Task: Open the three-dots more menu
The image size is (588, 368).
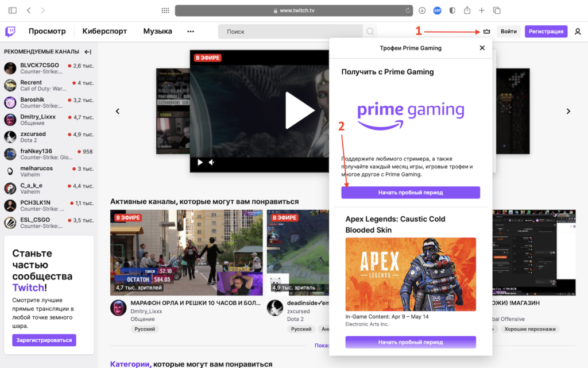Action: (x=191, y=32)
